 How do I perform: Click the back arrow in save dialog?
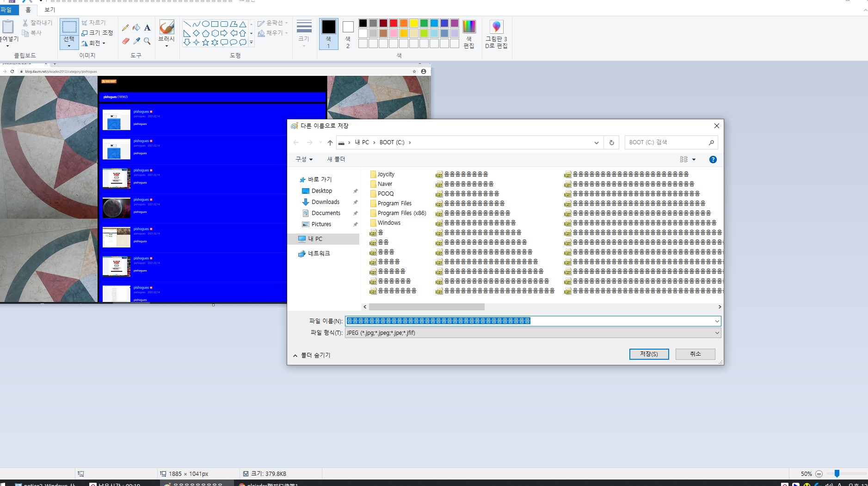(x=296, y=142)
